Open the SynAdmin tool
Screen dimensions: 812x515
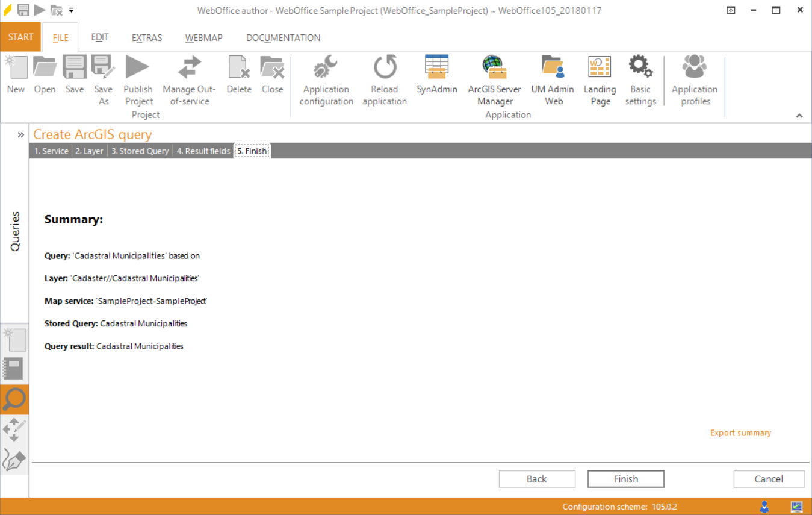click(437, 78)
